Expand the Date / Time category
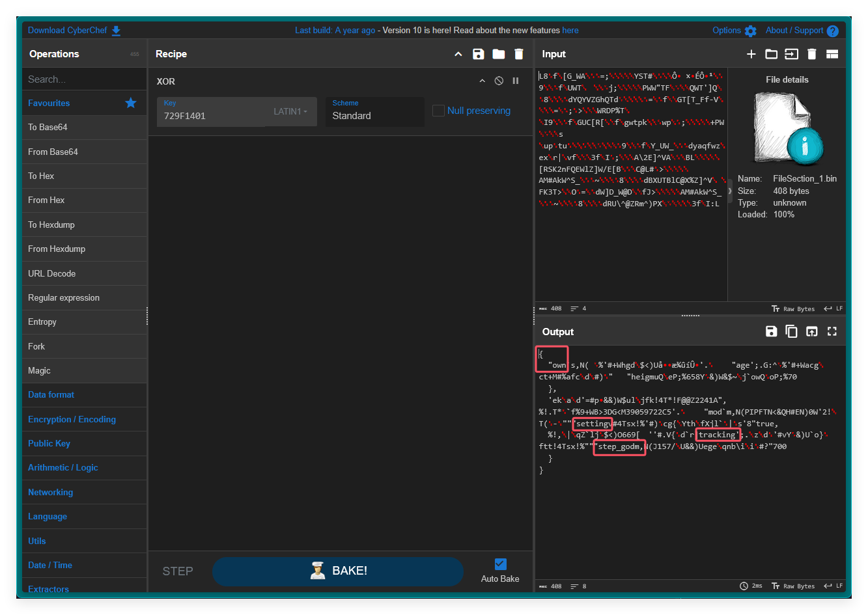Screen dimensions: 868x615 (x=84, y=565)
